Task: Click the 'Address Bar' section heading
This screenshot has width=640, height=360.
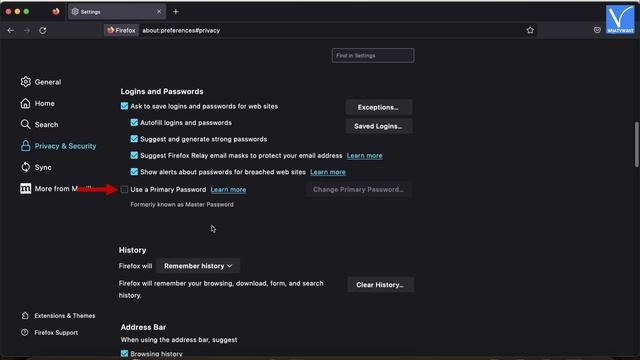Action: tap(143, 327)
